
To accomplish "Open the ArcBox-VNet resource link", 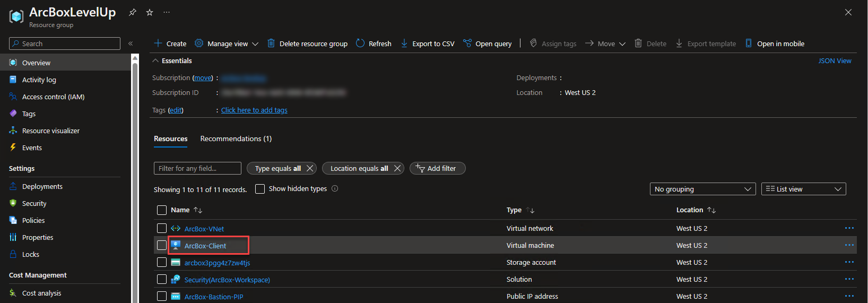I will coord(204,229).
